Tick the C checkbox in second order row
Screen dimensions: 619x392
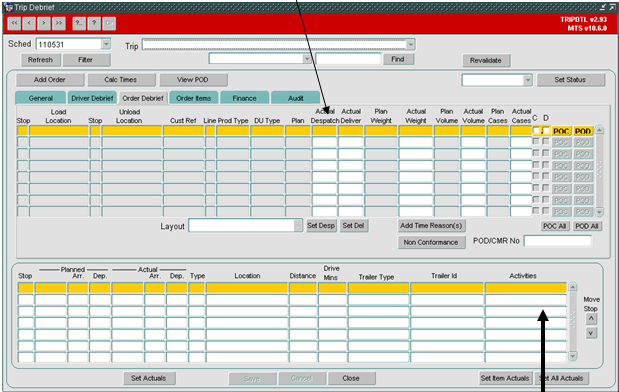536,141
